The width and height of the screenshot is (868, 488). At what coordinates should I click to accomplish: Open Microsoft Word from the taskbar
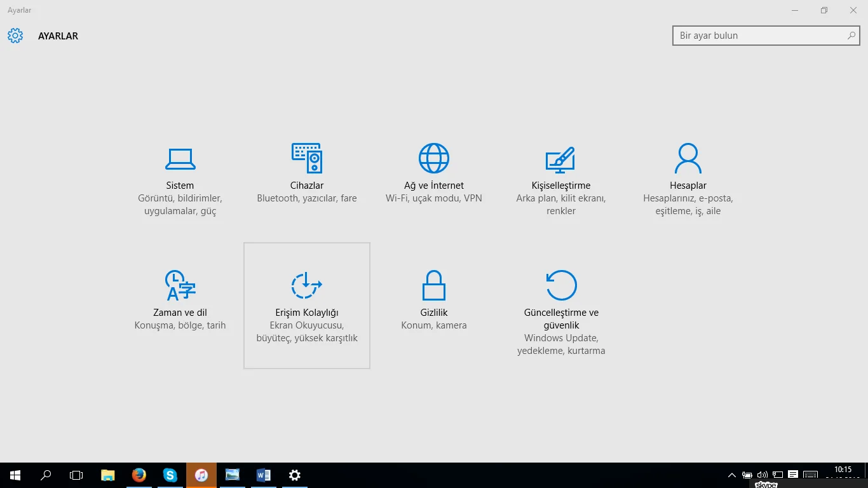pyautogui.click(x=264, y=475)
